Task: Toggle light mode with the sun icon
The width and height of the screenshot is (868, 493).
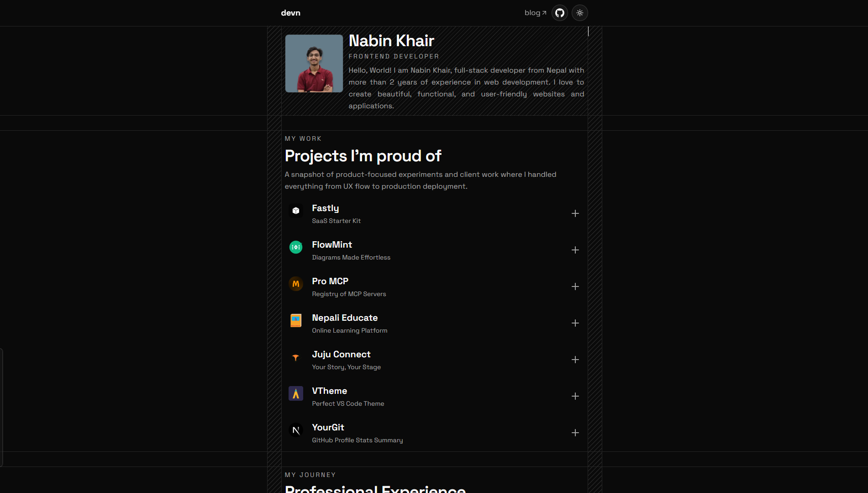Action: click(579, 13)
